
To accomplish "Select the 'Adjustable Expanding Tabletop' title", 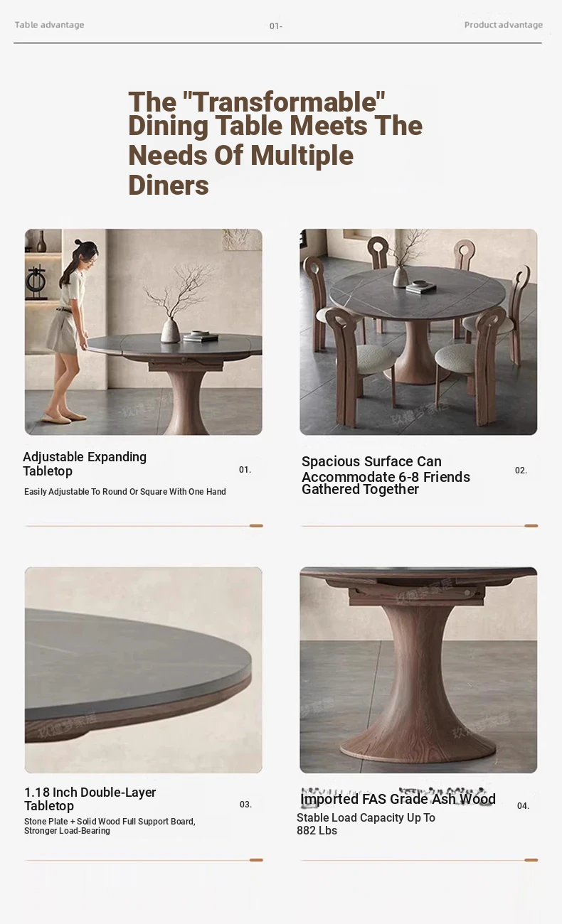I will tap(85, 464).
